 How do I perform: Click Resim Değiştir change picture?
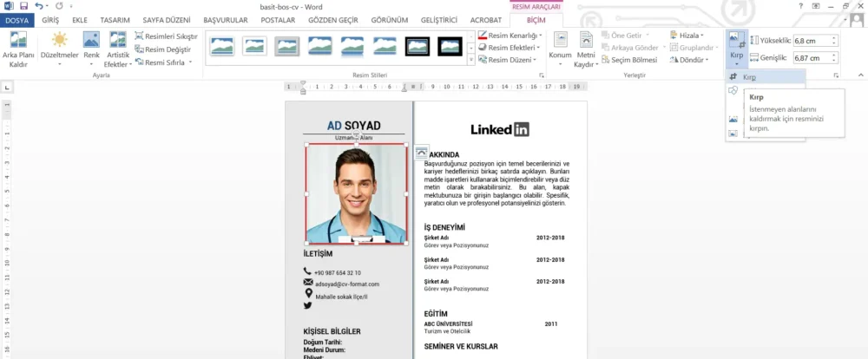(x=163, y=49)
